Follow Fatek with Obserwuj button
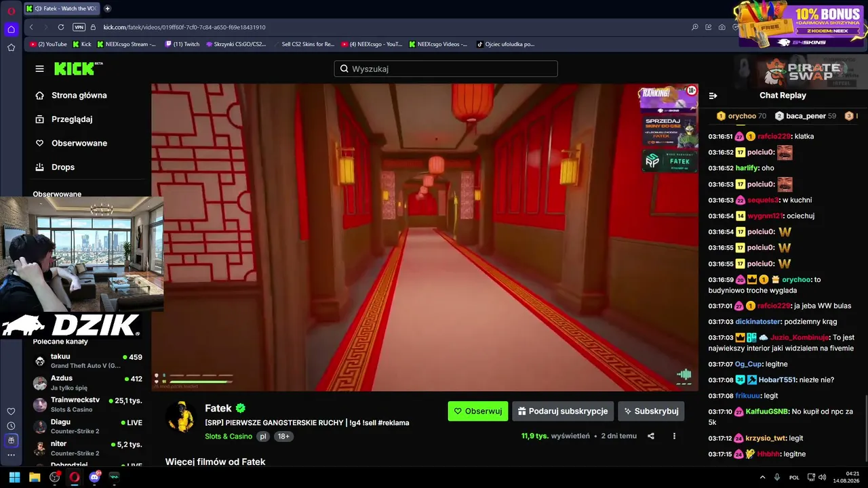The height and width of the screenshot is (488, 868). pyautogui.click(x=478, y=411)
